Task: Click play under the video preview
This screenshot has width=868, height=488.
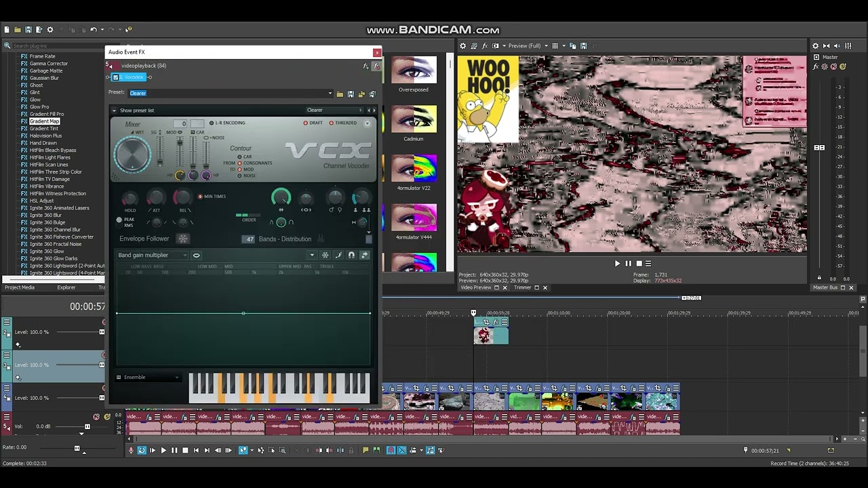Action: click(617, 264)
